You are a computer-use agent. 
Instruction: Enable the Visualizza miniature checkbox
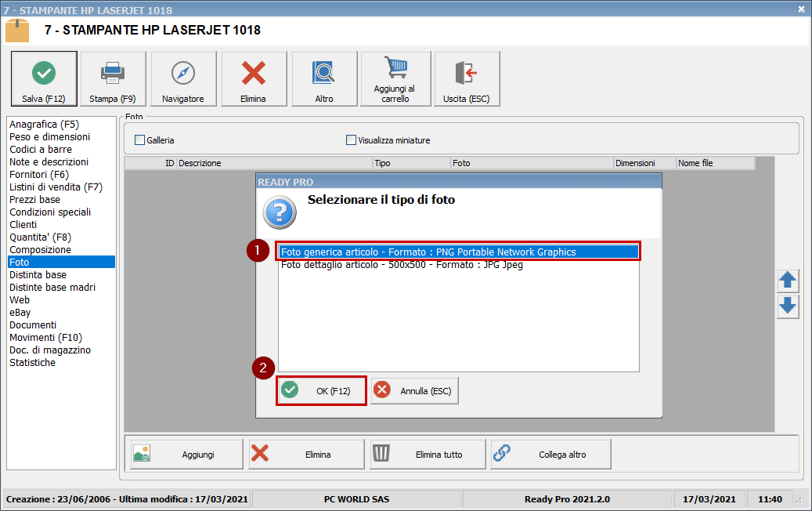click(351, 140)
